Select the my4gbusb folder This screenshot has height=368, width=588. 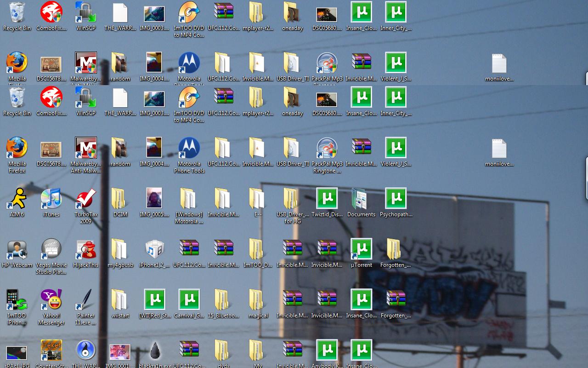(x=120, y=249)
